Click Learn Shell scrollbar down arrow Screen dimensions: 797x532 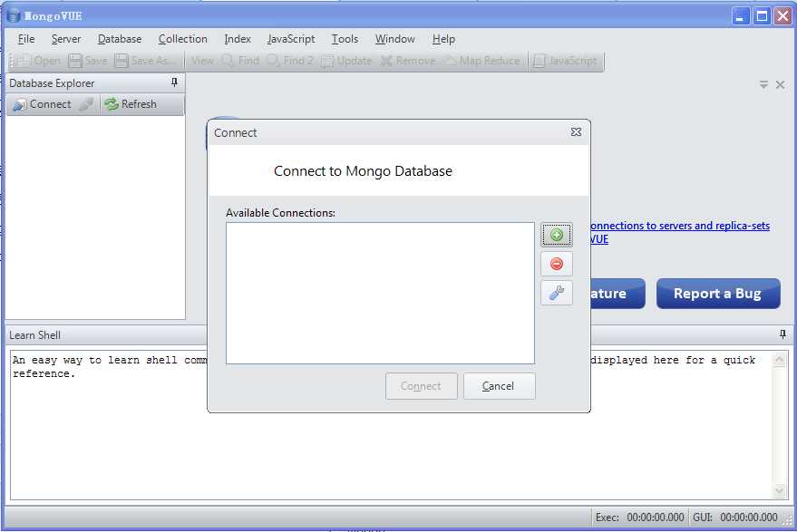coord(779,489)
